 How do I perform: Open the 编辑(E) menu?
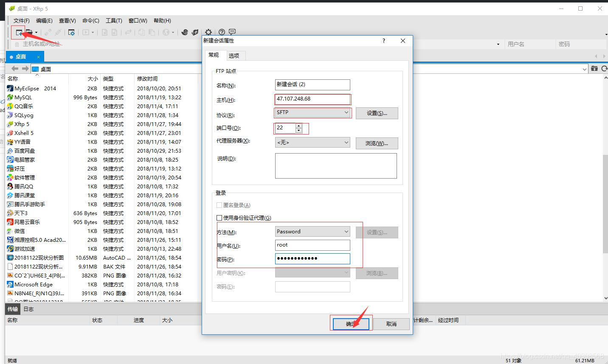pyautogui.click(x=44, y=21)
